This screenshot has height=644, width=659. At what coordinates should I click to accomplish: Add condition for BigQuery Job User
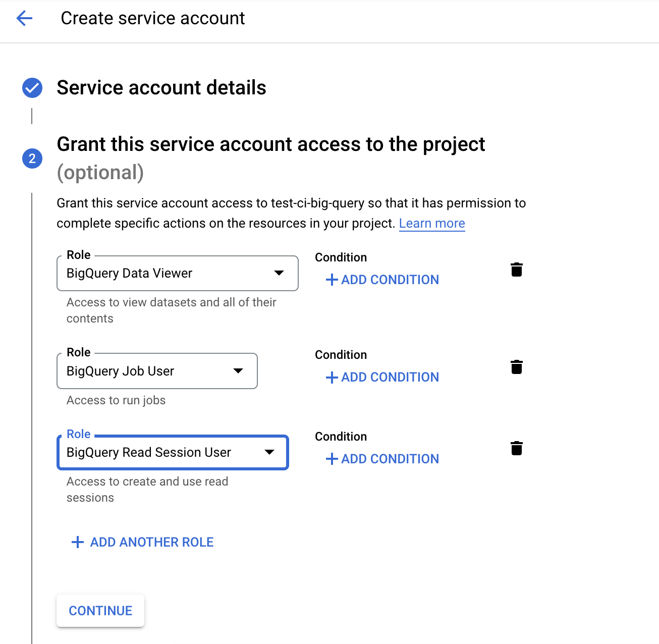click(x=382, y=377)
